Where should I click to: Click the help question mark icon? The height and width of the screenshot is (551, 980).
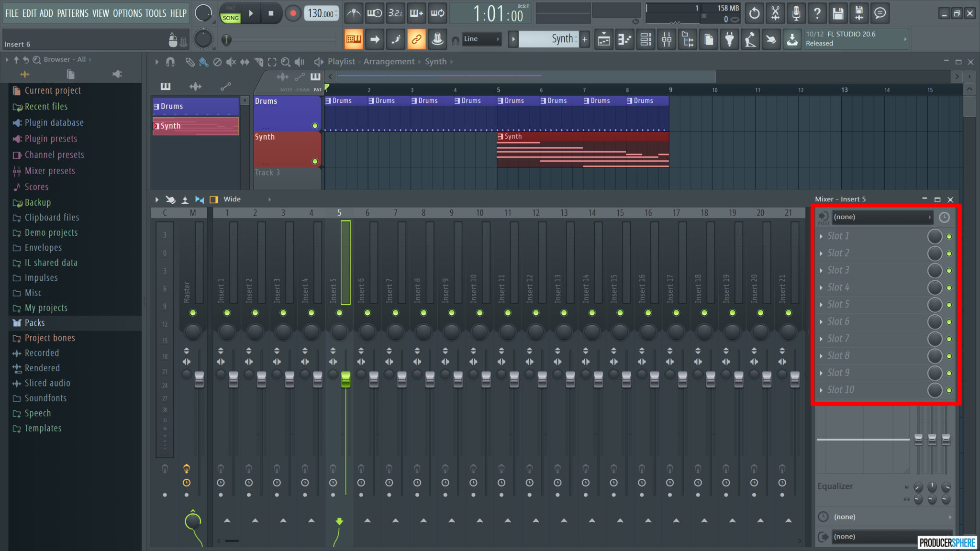(817, 13)
